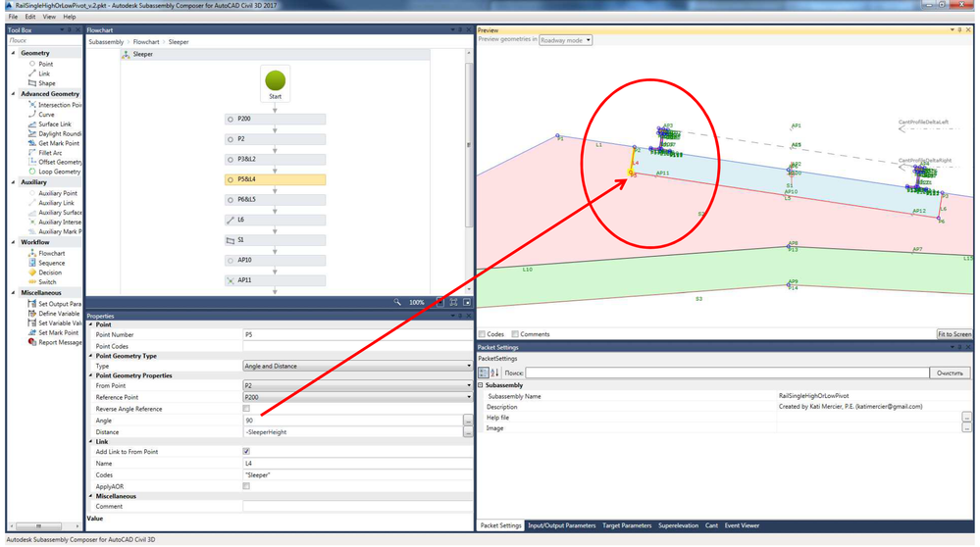The image size is (980, 547).
Task: Open the File menu
Action: [13, 17]
